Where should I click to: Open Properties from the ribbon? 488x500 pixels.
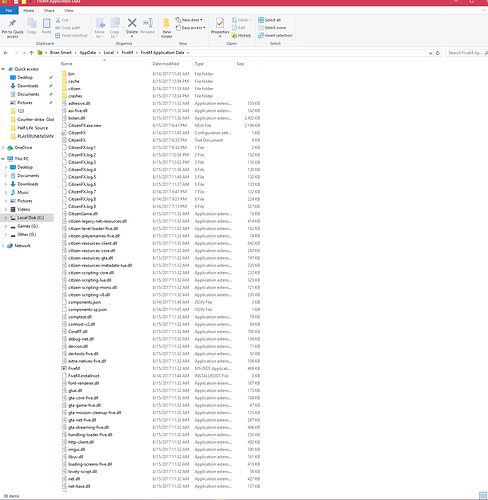220,26
